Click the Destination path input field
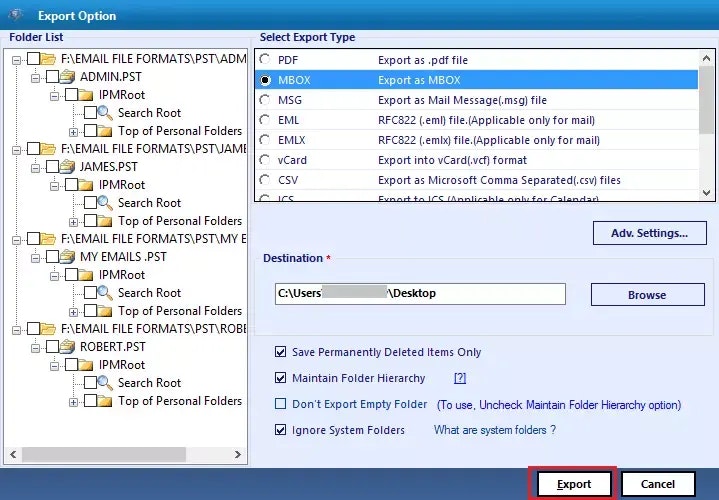The width and height of the screenshot is (719, 500). (x=420, y=294)
